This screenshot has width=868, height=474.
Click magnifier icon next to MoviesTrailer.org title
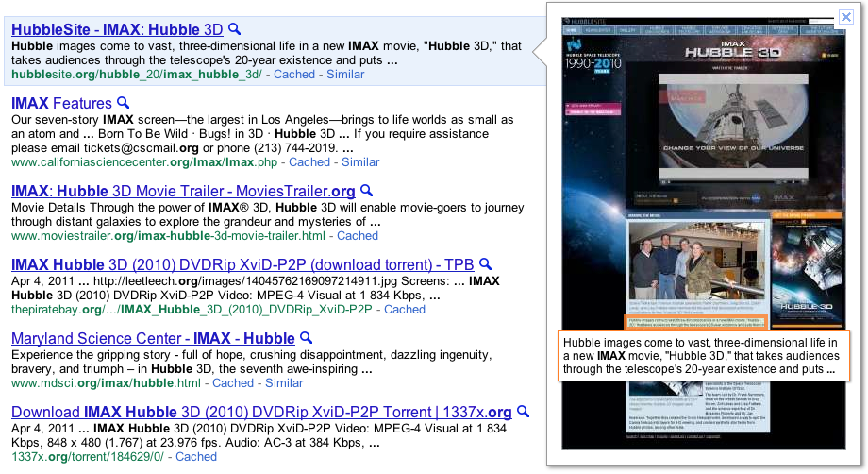tap(366, 191)
